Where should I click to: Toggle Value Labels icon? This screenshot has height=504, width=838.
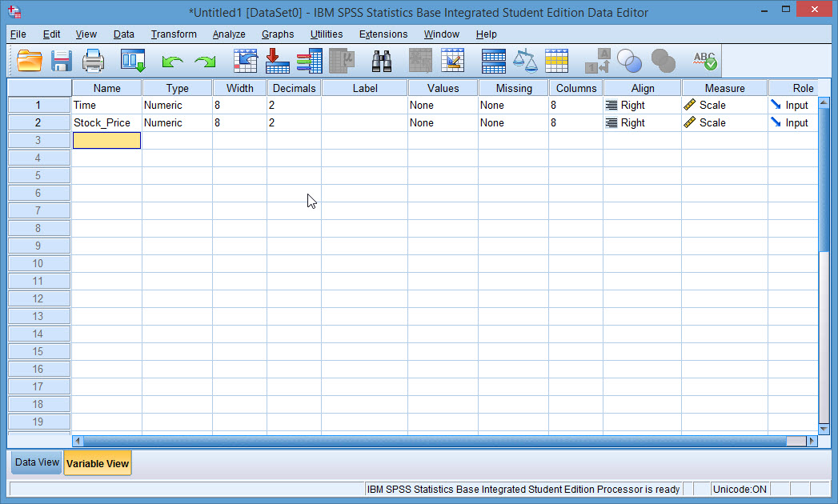pyautogui.click(x=598, y=60)
